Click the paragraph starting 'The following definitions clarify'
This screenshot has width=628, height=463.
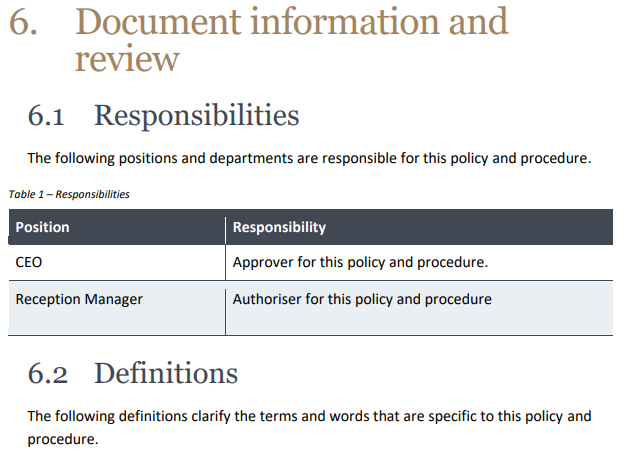coord(309,427)
